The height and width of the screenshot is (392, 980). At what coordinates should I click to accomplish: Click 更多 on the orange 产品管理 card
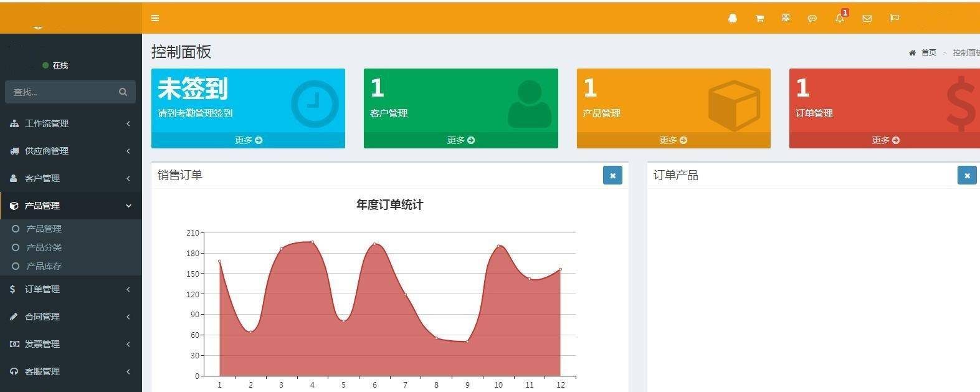pos(673,140)
